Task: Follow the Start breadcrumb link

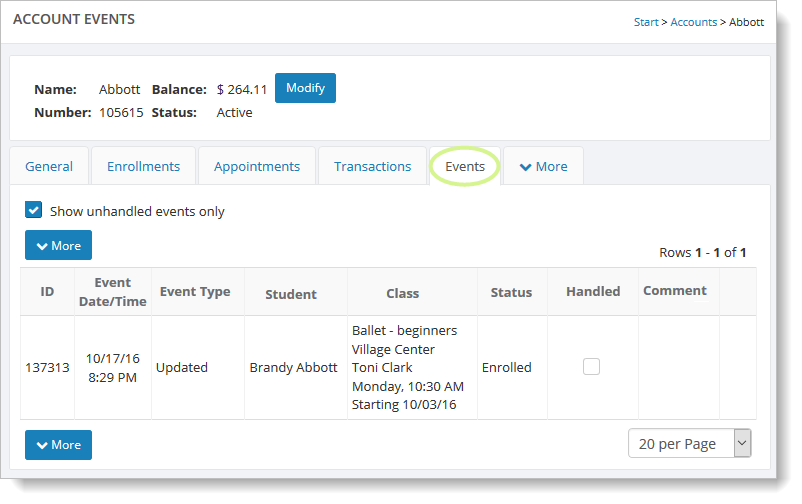Action: (646, 22)
